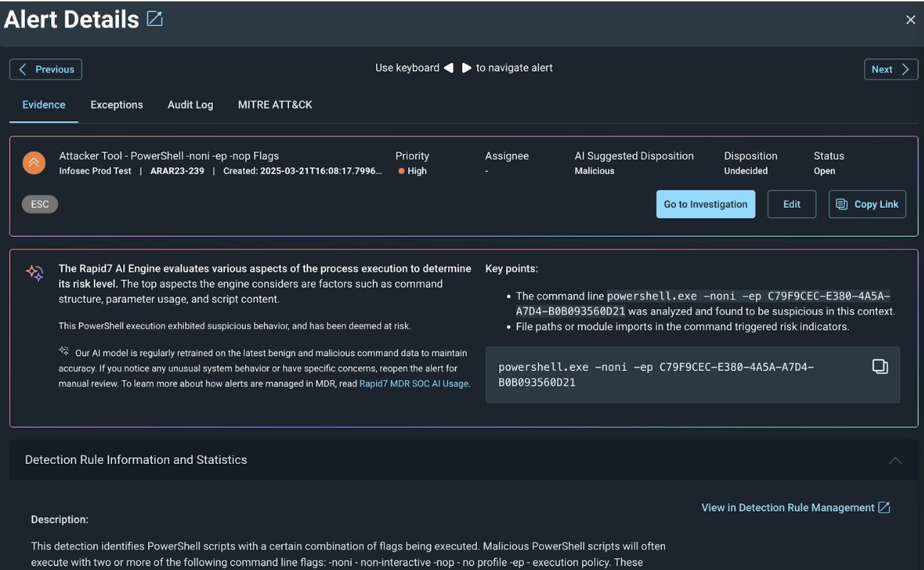The image size is (924, 570).
Task: Click the small sparkle icon beside AI model note
Action: coord(64,351)
